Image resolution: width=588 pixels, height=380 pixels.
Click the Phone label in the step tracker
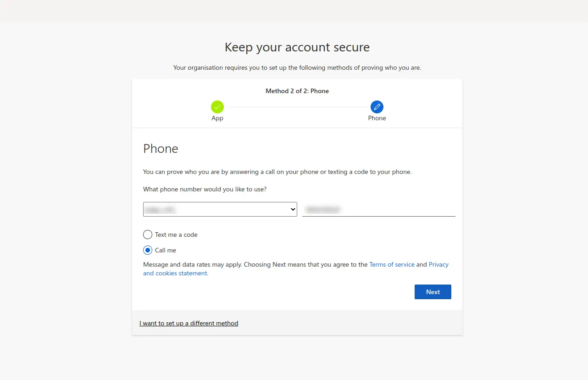[377, 118]
